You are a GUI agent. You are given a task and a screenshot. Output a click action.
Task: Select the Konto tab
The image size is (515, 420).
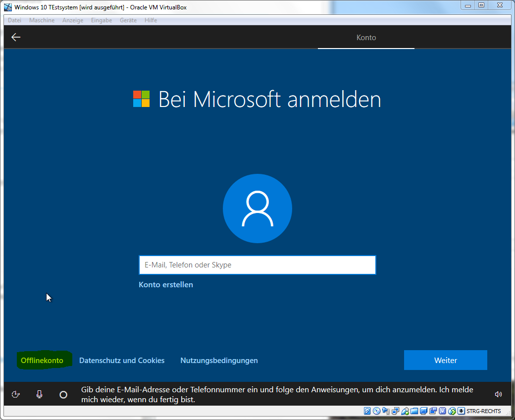click(x=366, y=38)
